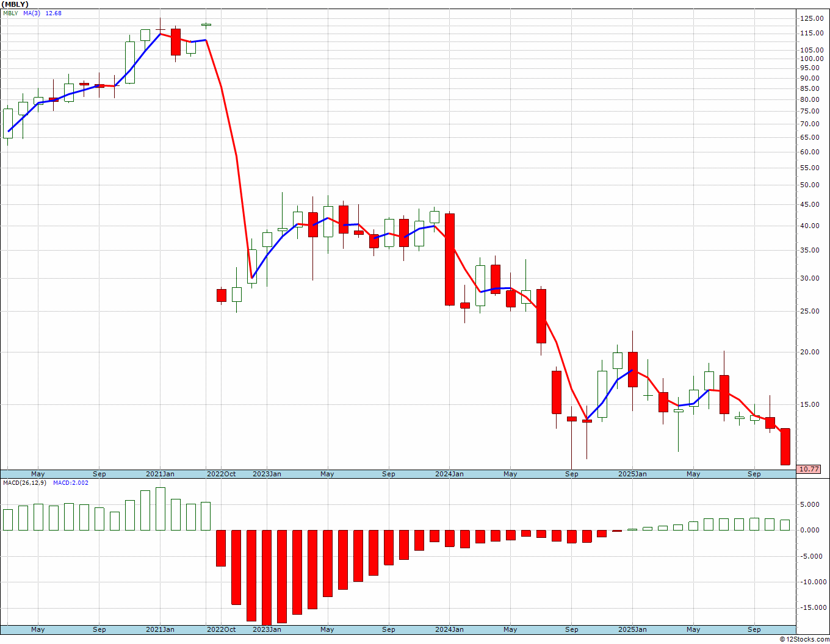The height and width of the screenshot is (644, 830).
Task: Click 2025Jan on the price chart time axis
Action: point(633,474)
